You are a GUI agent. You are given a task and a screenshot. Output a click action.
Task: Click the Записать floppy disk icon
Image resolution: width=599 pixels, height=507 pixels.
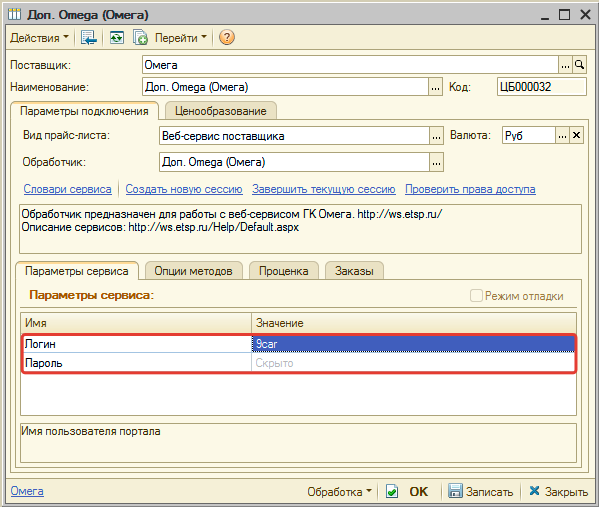coord(455,491)
